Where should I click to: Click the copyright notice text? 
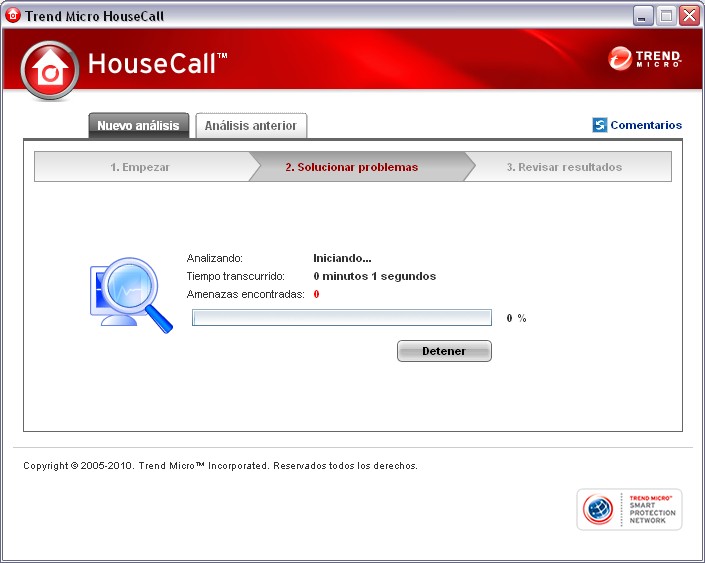coord(220,465)
